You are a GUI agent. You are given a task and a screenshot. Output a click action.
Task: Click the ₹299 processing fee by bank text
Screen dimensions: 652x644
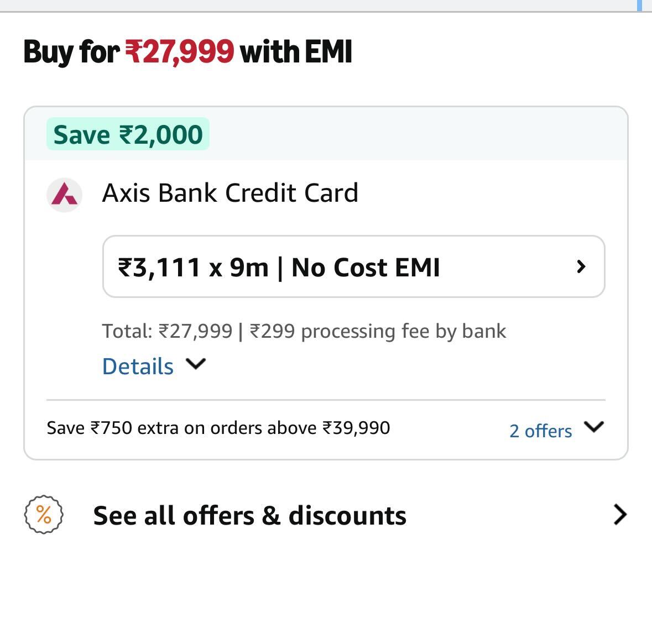[x=378, y=331]
